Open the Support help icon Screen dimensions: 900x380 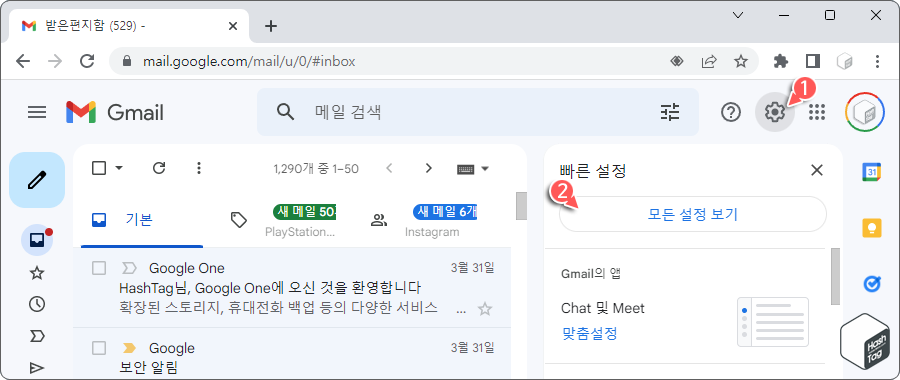coord(731,112)
